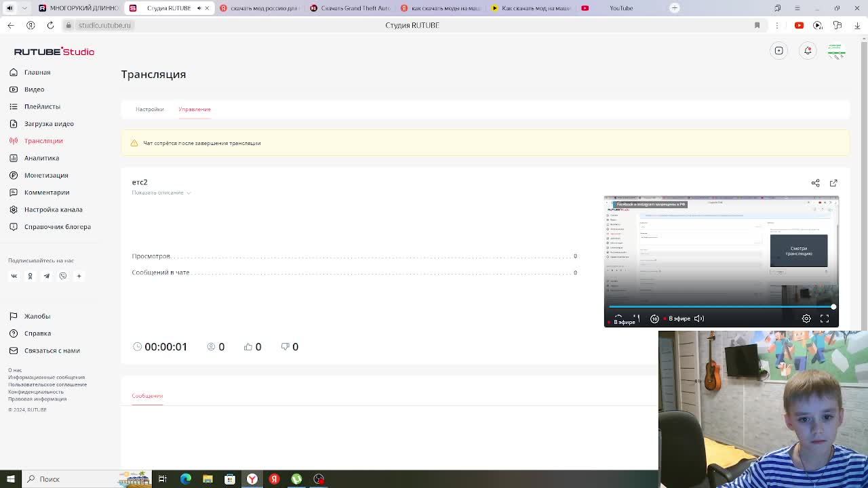Open the player settings gear
The width and height of the screenshot is (868, 488).
[x=806, y=319]
